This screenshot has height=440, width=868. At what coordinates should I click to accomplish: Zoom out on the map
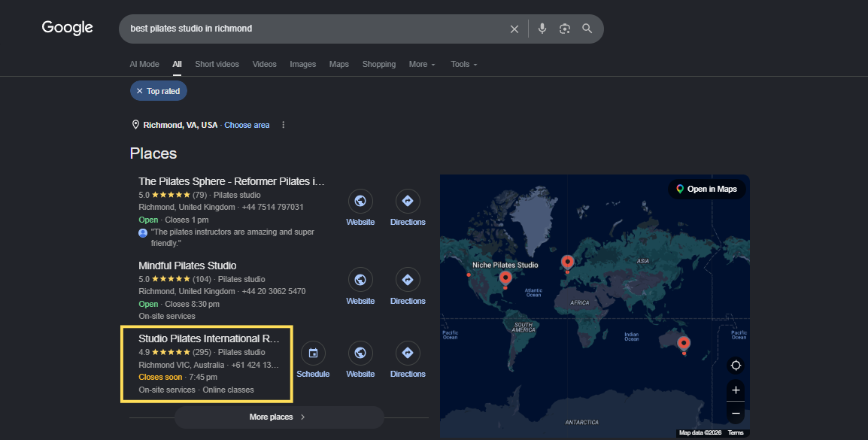pyautogui.click(x=736, y=414)
